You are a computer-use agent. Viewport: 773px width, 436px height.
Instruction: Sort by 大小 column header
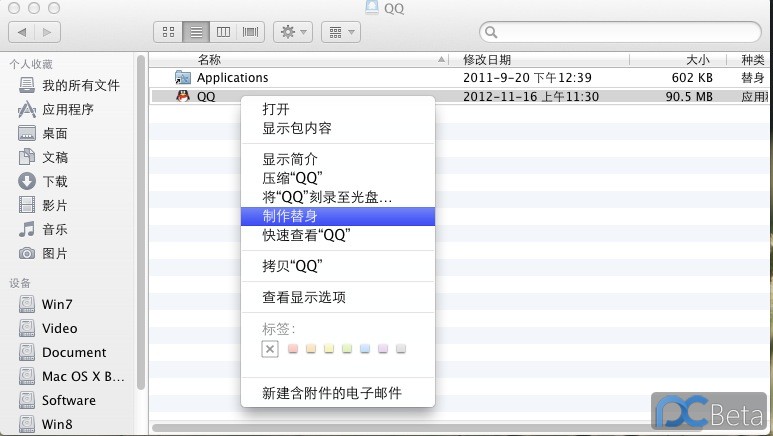[x=678, y=60]
